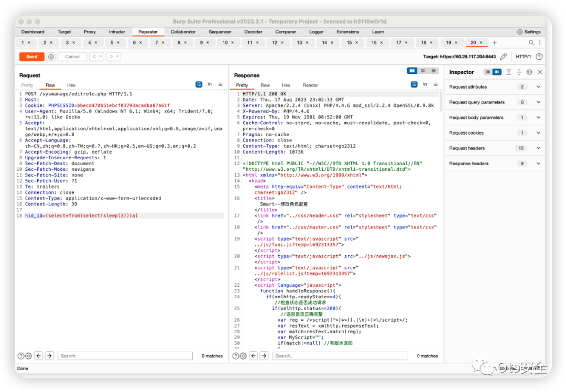
Task: Open Response search help icon
Action: pos(236,356)
